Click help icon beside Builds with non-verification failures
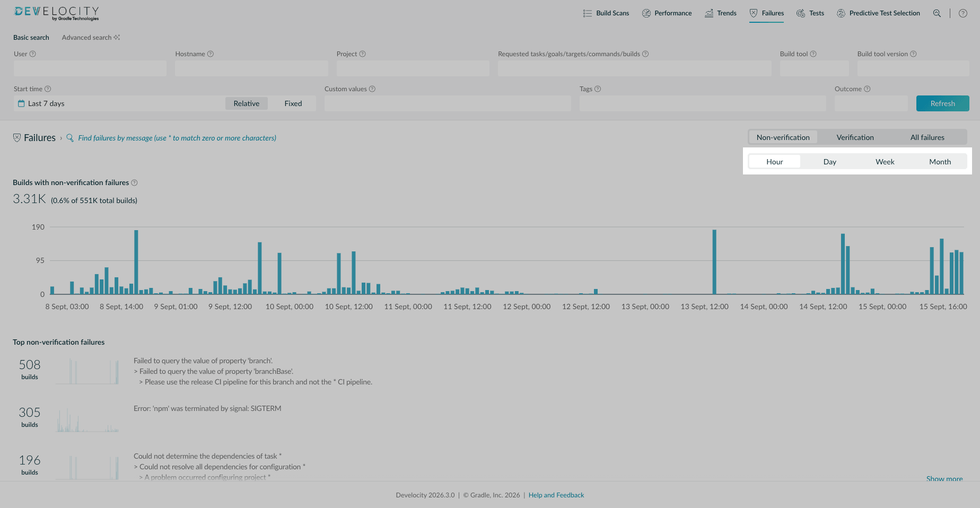 click(x=134, y=183)
